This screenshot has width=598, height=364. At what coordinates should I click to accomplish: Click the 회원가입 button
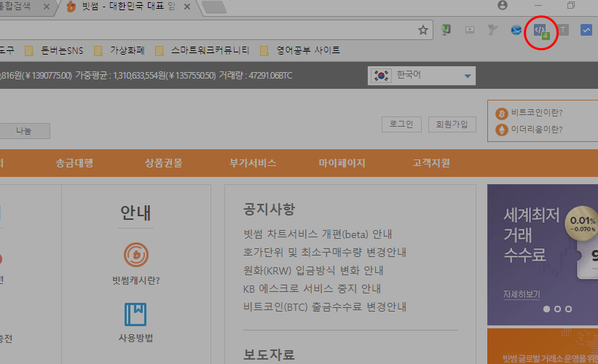(x=452, y=124)
